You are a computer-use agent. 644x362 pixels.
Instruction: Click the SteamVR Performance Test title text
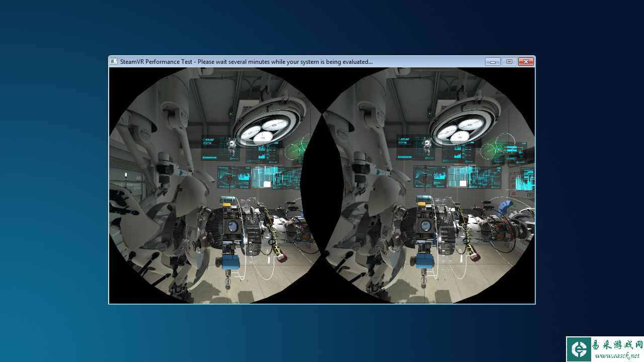point(247,62)
